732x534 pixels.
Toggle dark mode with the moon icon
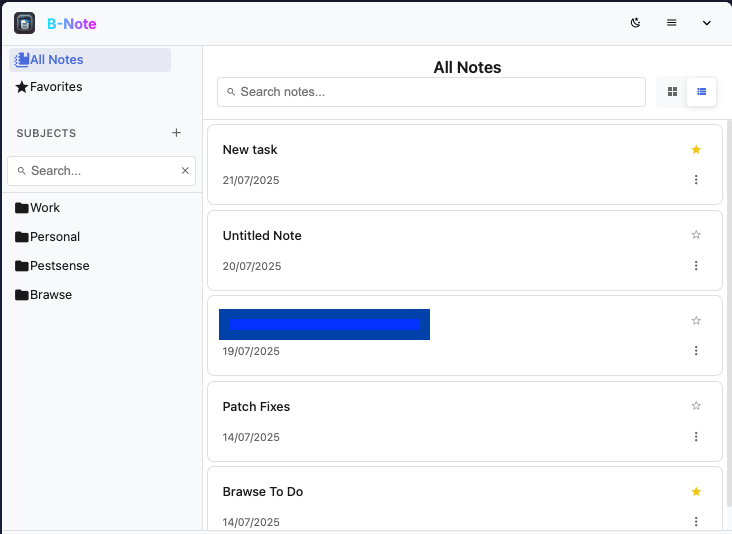click(x=635, y=23)
